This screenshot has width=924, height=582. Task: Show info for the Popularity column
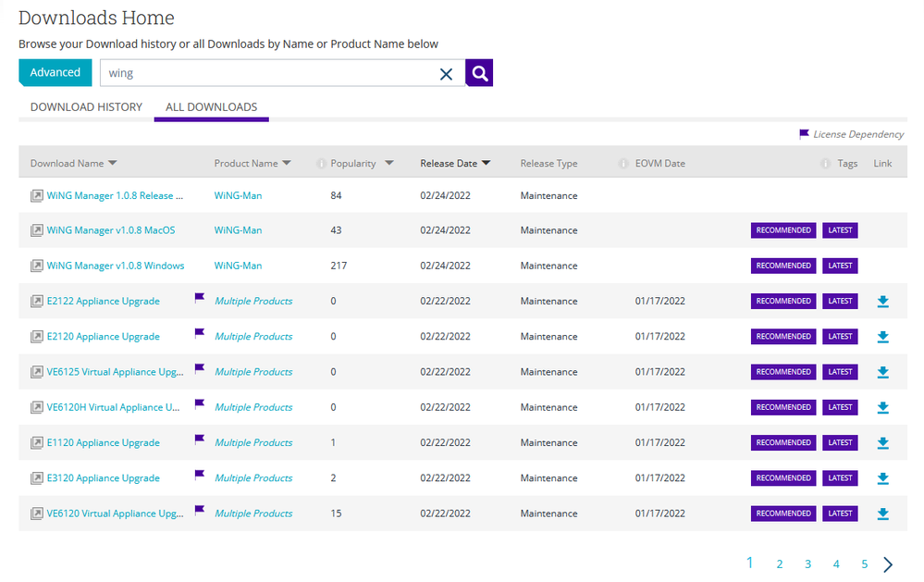tap(321, 164)
